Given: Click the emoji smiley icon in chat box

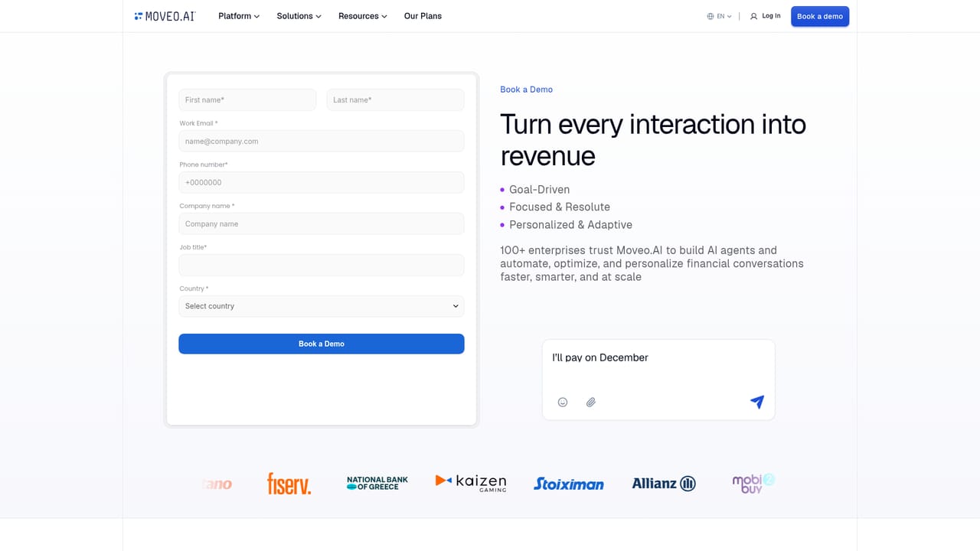Looking at the screenshot, I should (x=563, y=403).
